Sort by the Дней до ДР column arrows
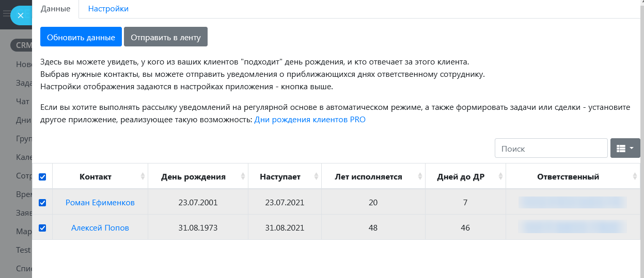This screenshot has height=278, width=644. pos(500,177)
